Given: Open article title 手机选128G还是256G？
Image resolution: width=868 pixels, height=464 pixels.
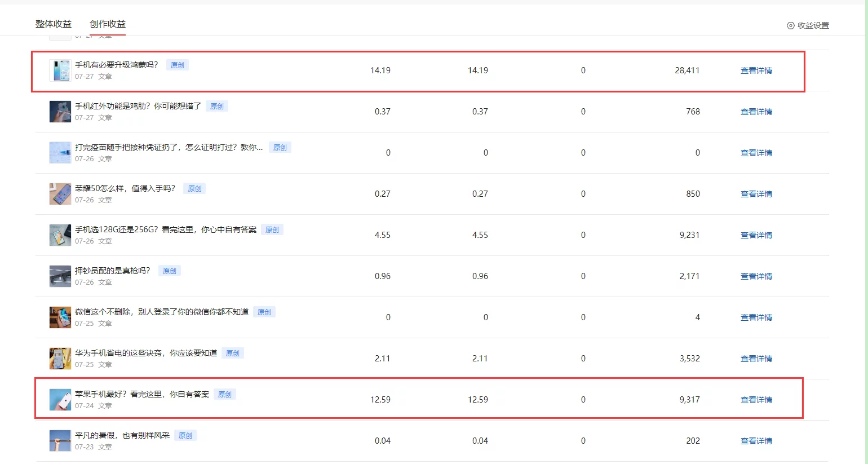Looking at the screenshot, I should tap(166, 229).
